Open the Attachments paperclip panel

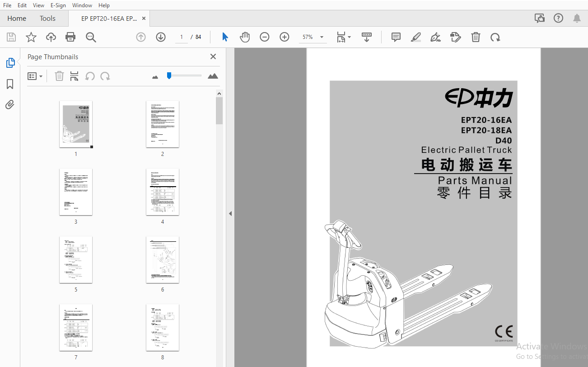coord(10,105)
